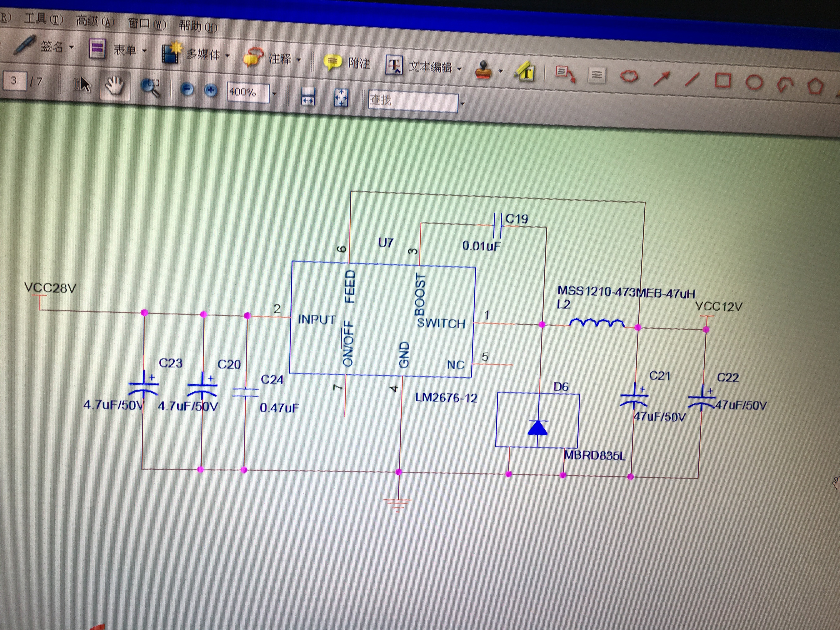Select the red arrow drawing tool
Image resolution: width=840 pixels, height=630 pixels.
click(662, 79)
